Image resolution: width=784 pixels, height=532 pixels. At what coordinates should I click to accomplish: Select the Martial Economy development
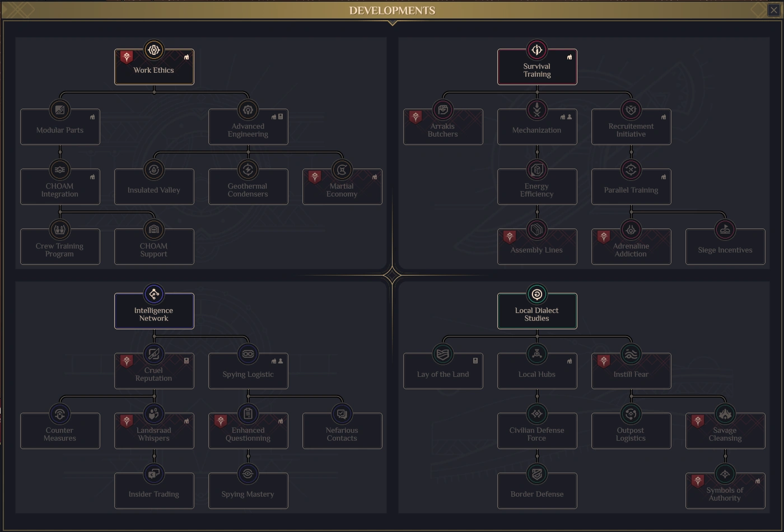tap(342, 186)
